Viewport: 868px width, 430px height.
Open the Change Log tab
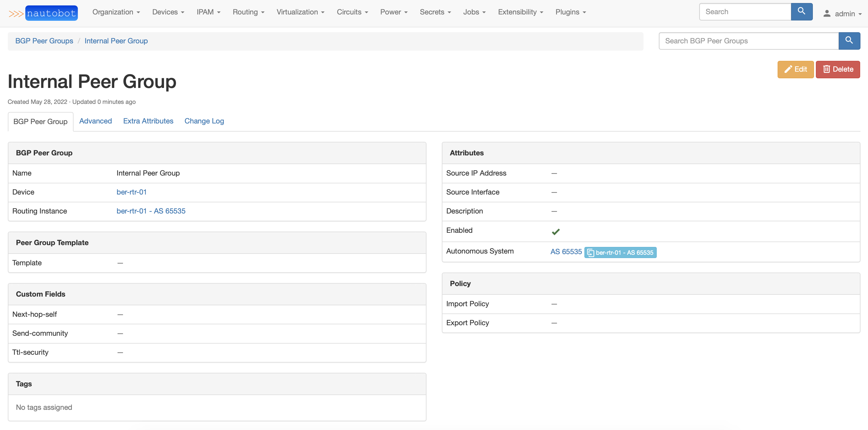[204, 121]
